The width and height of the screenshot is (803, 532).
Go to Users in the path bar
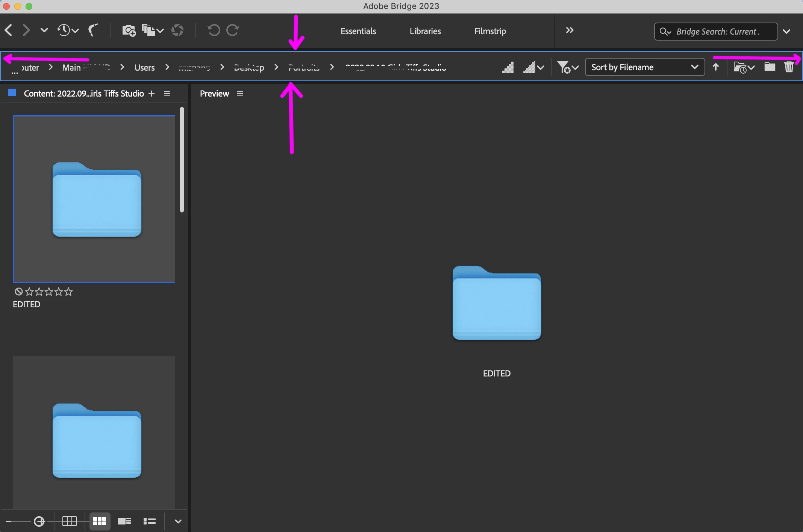(144, 68)
